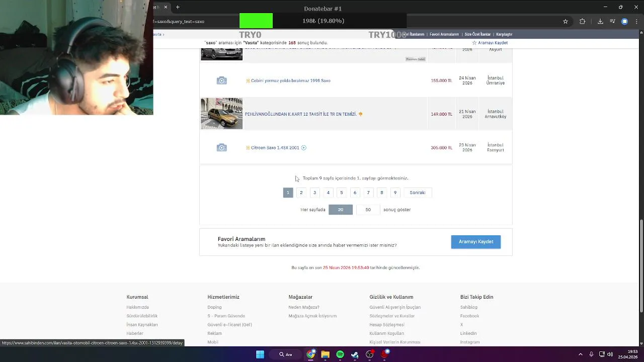The width and height of the screenshot is (644, 362).
Task: Click the Sonraki next-page button
Action: click(x=418, y=193)
